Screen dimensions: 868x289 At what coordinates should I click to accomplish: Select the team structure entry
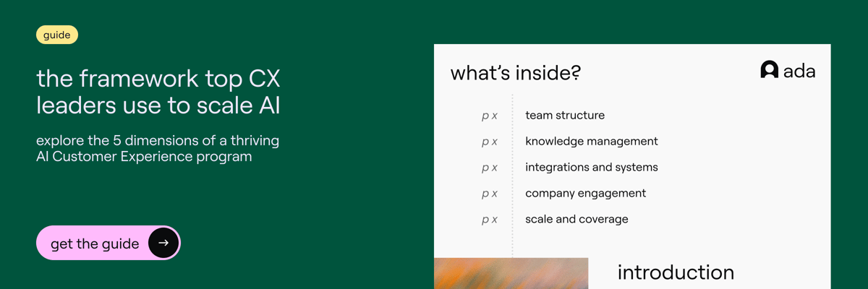point(564,115)
